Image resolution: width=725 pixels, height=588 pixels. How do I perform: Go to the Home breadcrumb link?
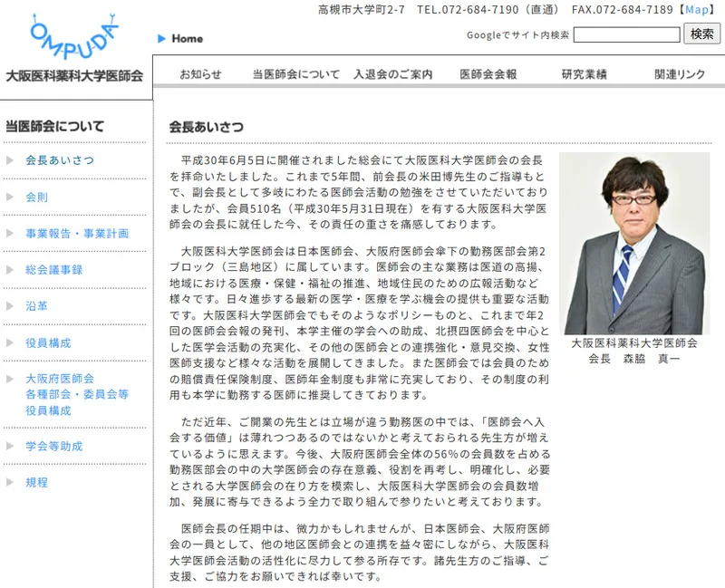point(188,39)
